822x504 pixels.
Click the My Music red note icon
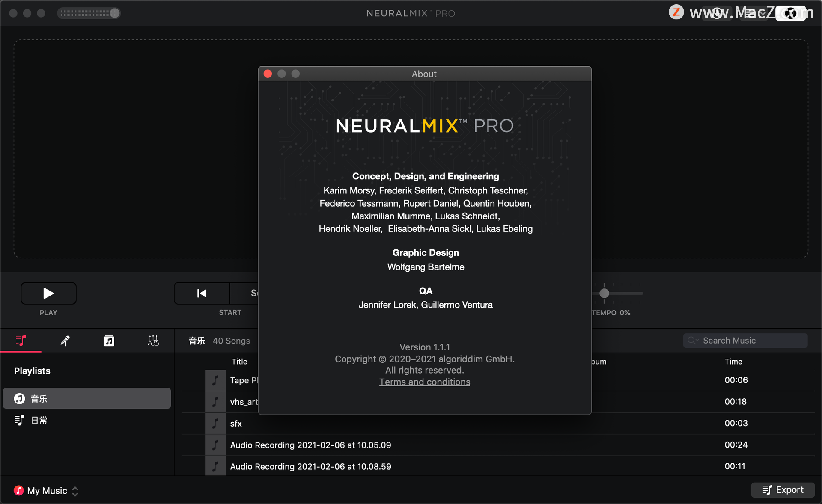18,490
